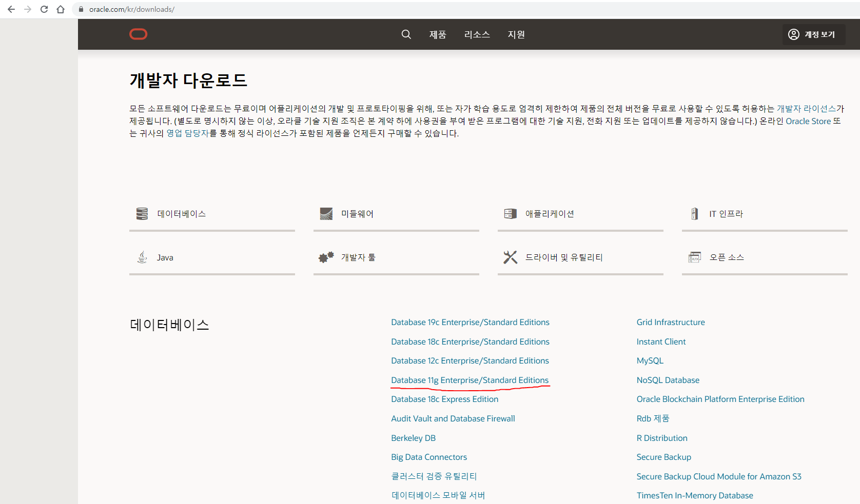
Task: Open the Rdb 제품 link
Action: [653, 418]
